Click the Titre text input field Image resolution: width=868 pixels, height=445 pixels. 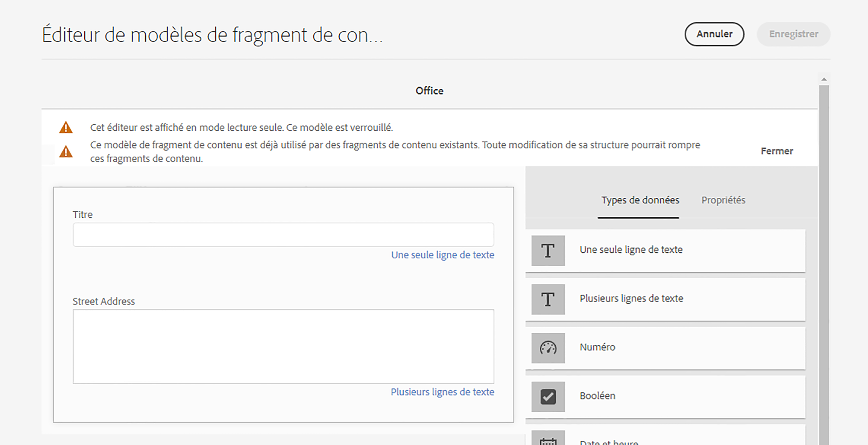[x=283, y=235]
